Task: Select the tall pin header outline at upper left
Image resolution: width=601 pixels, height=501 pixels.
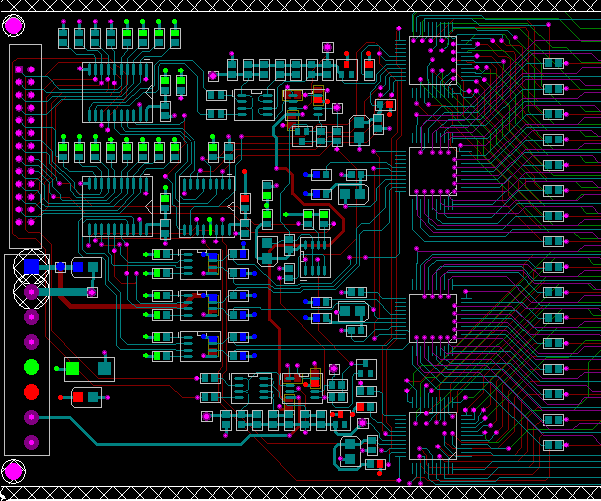Action: [25, 146]
